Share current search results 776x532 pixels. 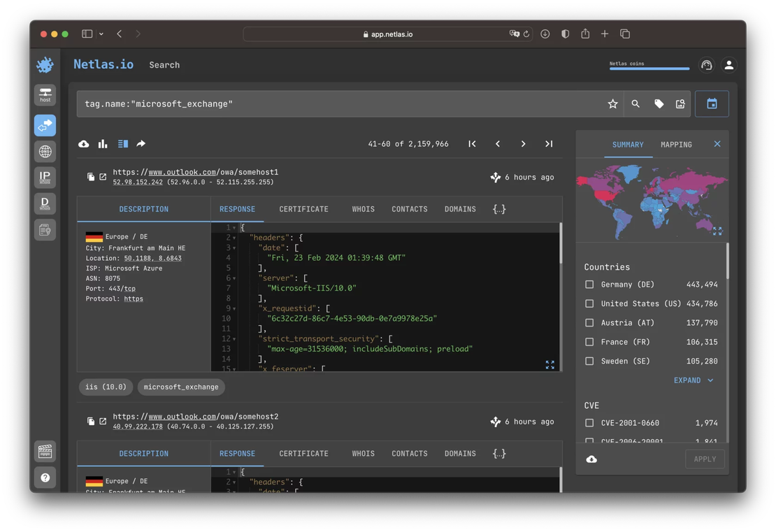coord(141,143)
